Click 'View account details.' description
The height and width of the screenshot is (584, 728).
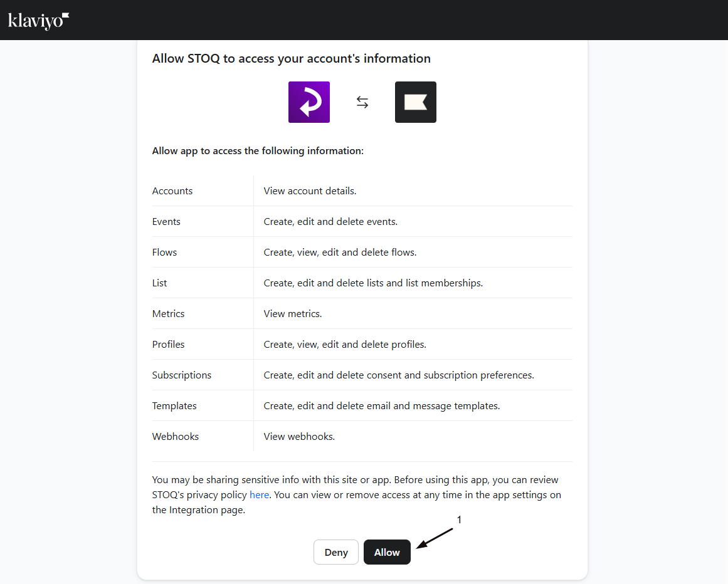(x=310, y=190)
